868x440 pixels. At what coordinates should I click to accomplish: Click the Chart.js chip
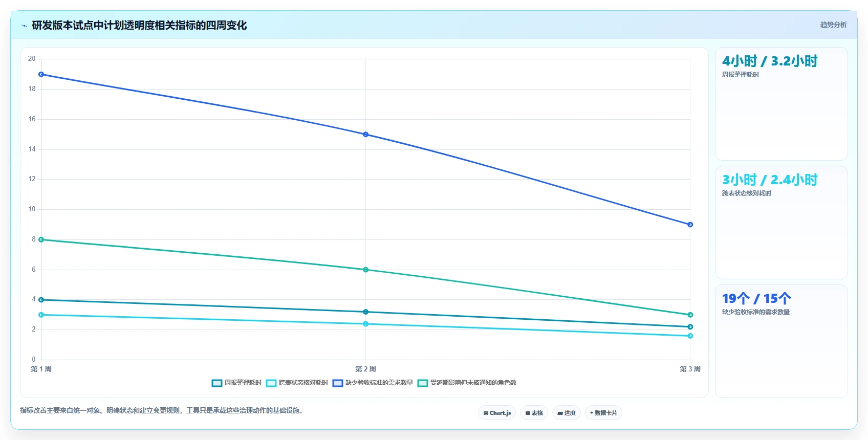click(x=497, y=413)
